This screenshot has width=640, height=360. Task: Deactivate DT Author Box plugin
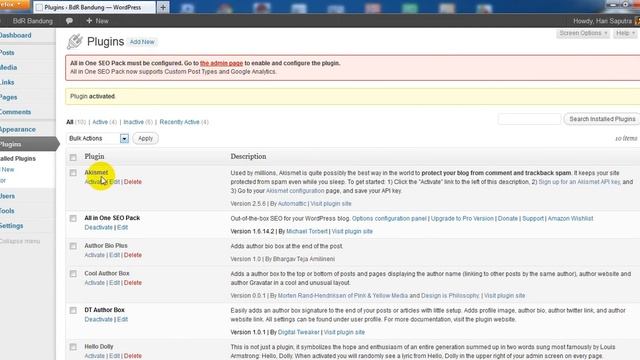pos(98,320)
